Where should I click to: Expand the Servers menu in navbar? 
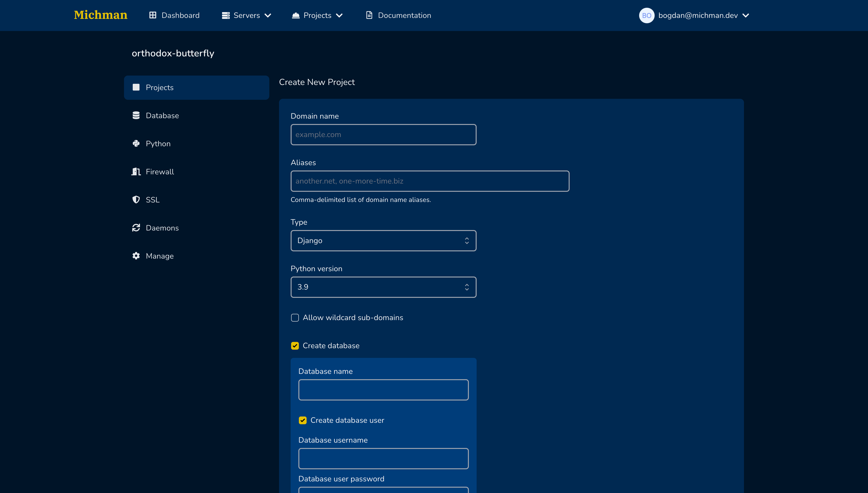click(x=247, y=15)
